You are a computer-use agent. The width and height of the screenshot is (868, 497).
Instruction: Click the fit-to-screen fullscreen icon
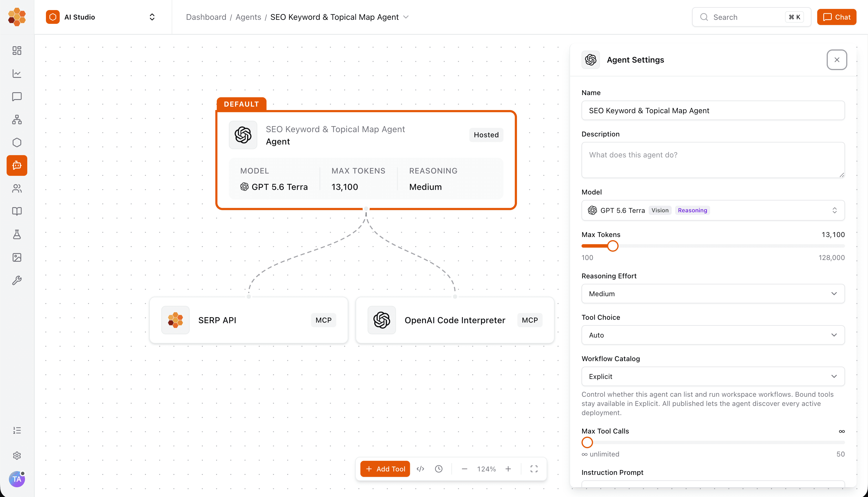[534, 469]
